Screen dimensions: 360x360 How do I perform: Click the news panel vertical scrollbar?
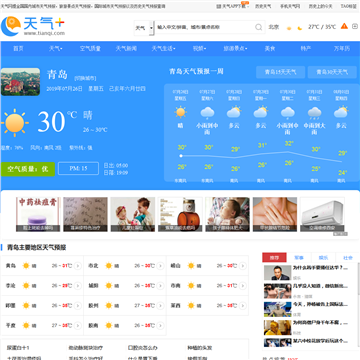(358, 280)
